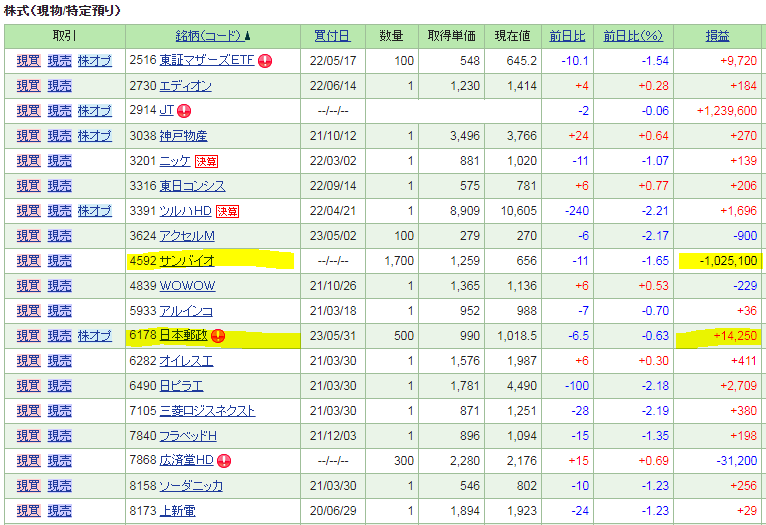This screenshot has width=766, height=525.
Task: Open 東証マザーズETF stock link
Action: click(x=207, y=61)
